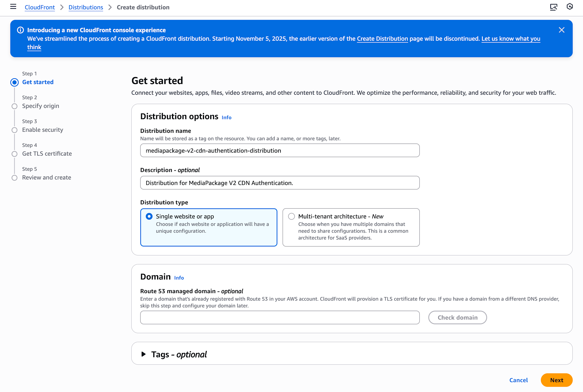
Task: Open the Create Distribution link in banner
Action: coord(382,39)
